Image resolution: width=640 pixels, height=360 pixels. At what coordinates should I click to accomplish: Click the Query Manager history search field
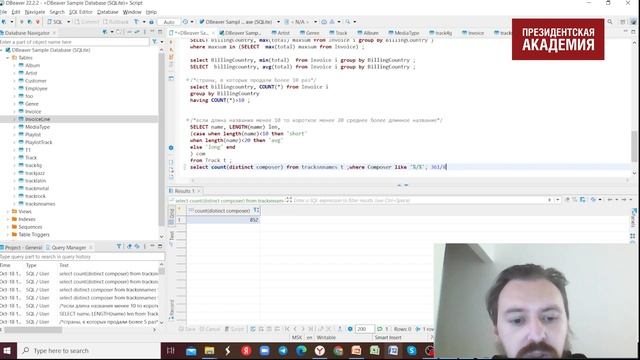(x=82, y=257)
